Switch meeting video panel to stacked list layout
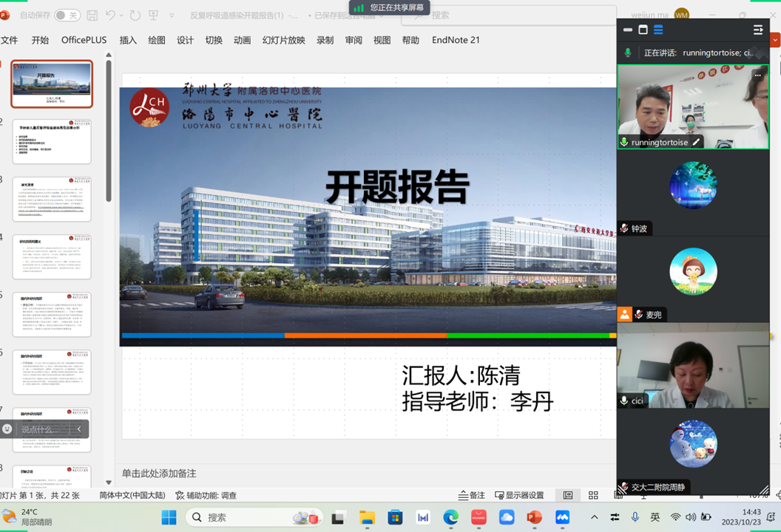 tap(658, 30)
